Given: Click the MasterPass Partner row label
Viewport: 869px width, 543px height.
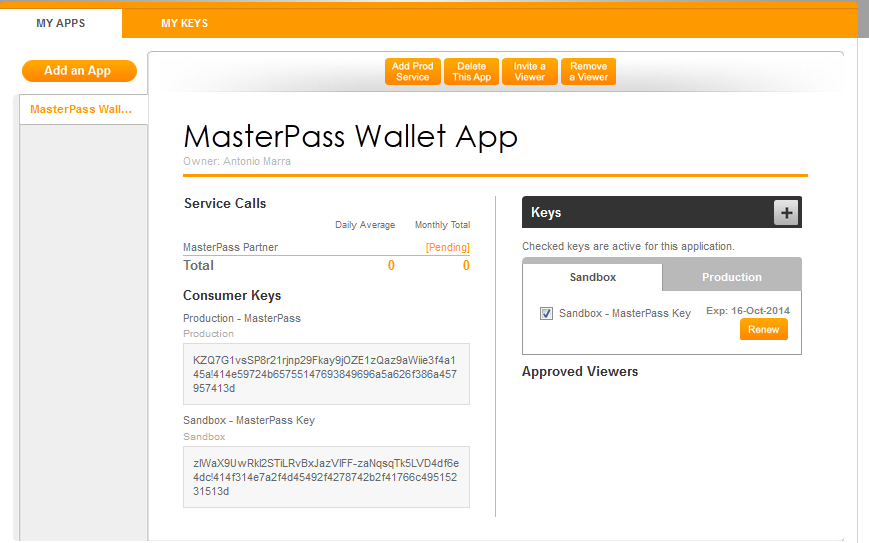Looking at the screenshot, I should tap(231, 247).
